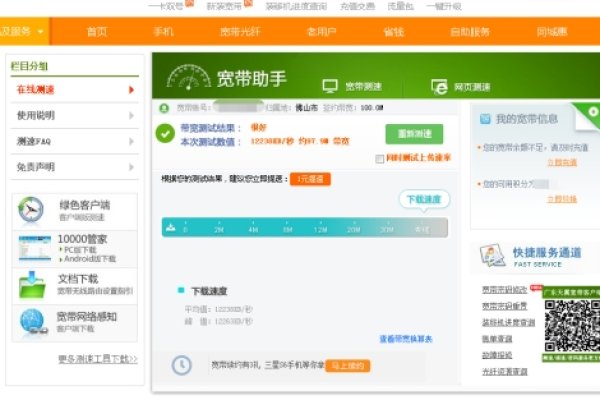This screenshot has height=400, width=600.
Task: Open 更多测速工具下载 link
Action: pos(98,359)
